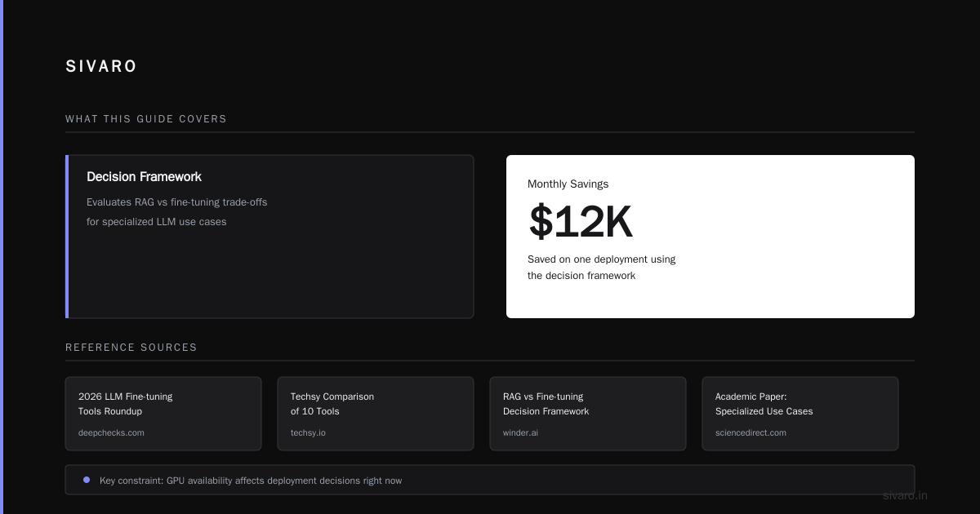Click the Monthly Savings label
The image size is (980, 514).
568,184
